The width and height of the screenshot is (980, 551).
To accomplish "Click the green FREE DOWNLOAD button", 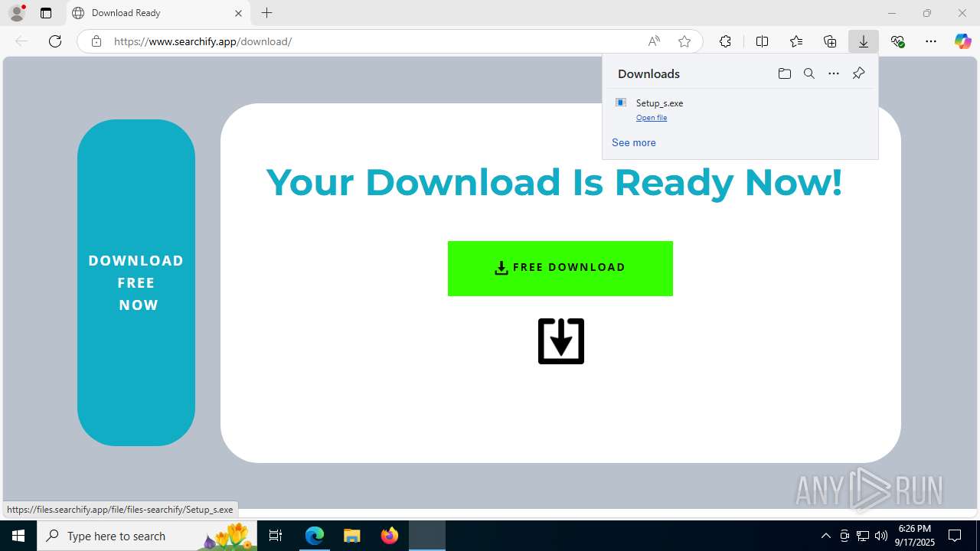I will click(560, 268).
